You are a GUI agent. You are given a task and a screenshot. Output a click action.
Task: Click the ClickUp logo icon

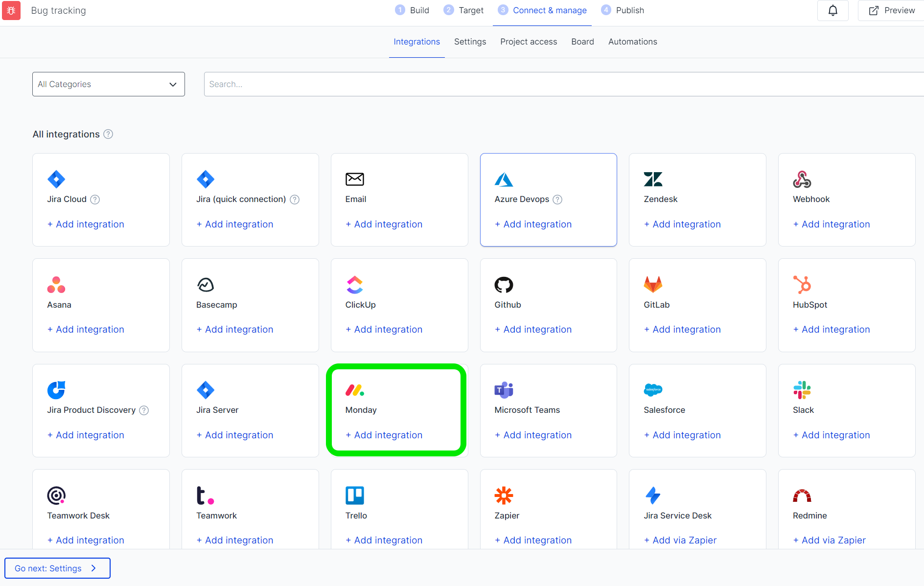click(x=355, y=285)
